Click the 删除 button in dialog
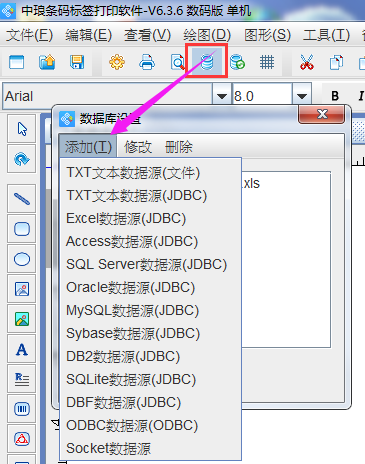This screenshot has width=365, height=464. tap(179, 147)
